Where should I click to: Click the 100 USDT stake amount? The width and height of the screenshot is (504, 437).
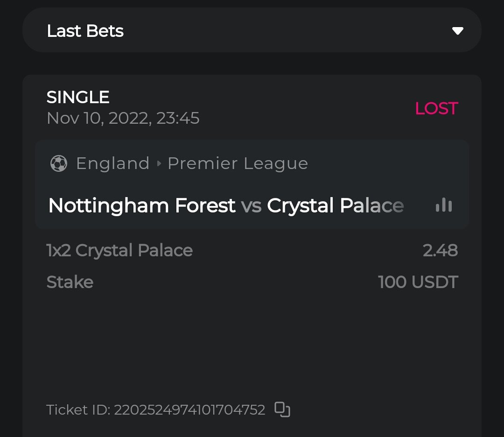coord(418,282)
